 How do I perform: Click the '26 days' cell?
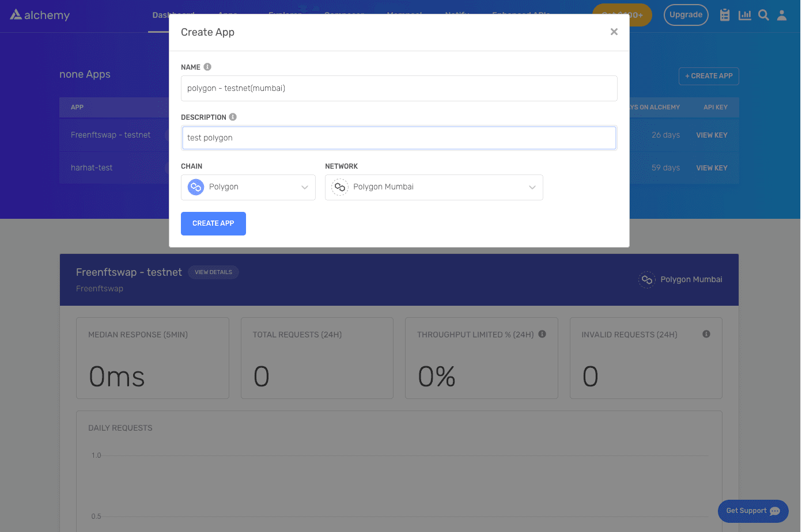pos(665,135)
